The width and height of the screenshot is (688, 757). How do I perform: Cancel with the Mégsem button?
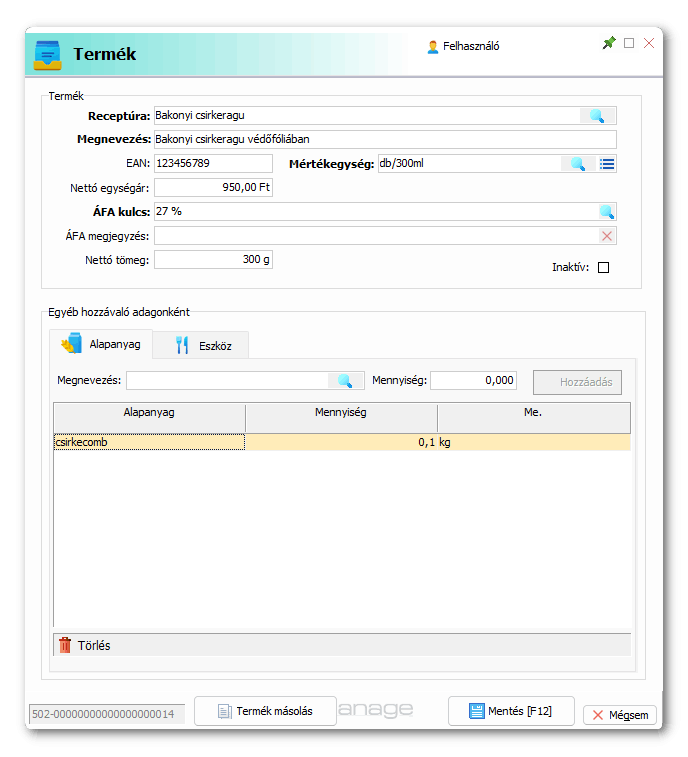tap(620, 715)
